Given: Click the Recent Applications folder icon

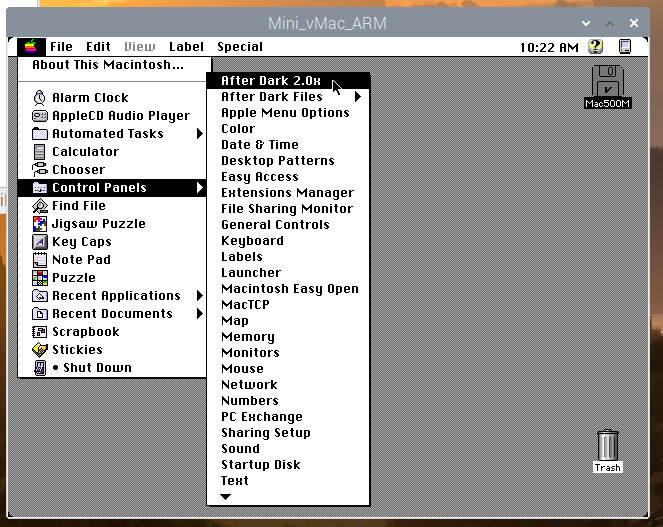Looking at the screenshot, I should click(40, 296).
